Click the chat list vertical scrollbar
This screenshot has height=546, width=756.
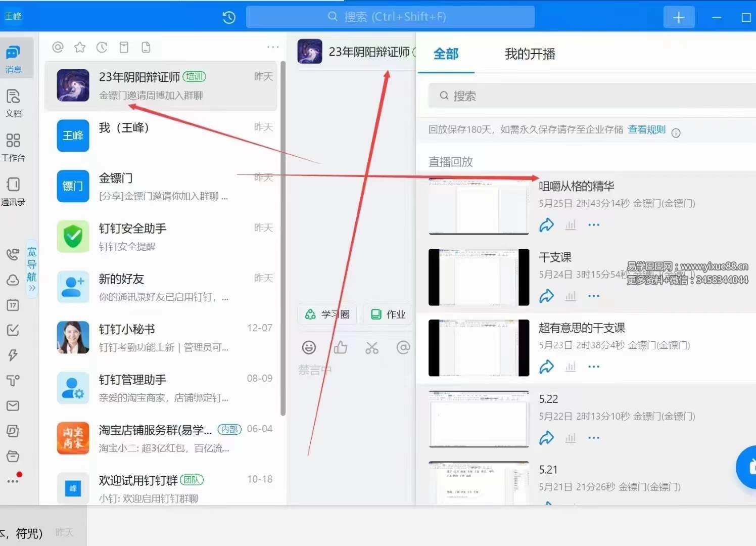tap(283, 239)
